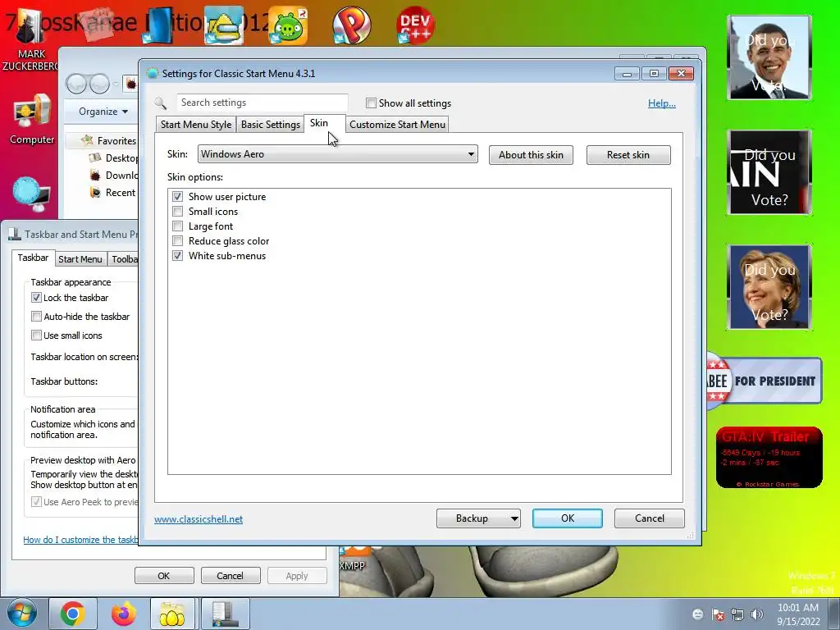840x630 pixels.
Task: Uncheck Show user picture option
Action: (x=177, y=197)
